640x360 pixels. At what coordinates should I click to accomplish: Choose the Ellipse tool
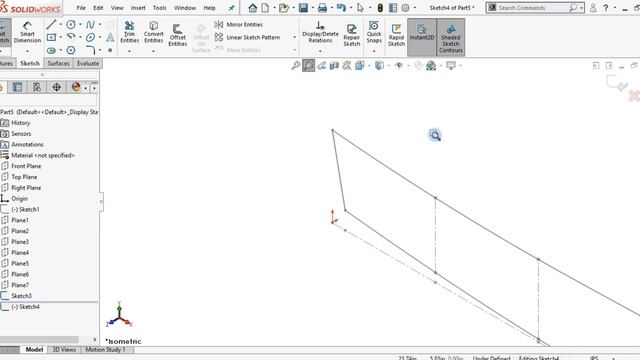[90, 38]
